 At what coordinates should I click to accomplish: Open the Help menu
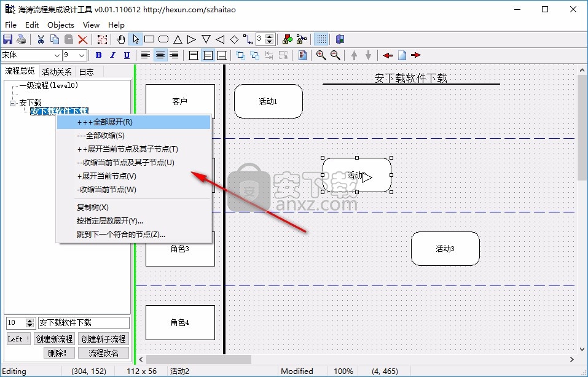click(x=116, y=25)
